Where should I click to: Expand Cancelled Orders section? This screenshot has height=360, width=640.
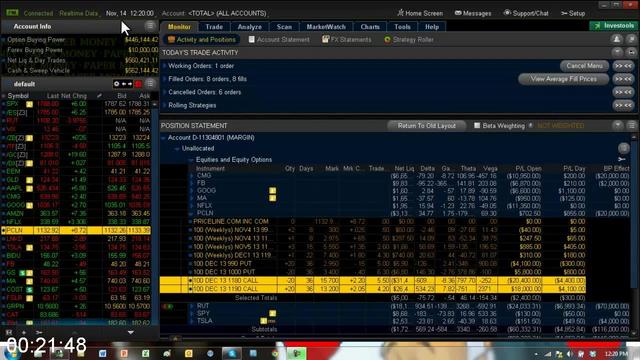click(165, 92)
